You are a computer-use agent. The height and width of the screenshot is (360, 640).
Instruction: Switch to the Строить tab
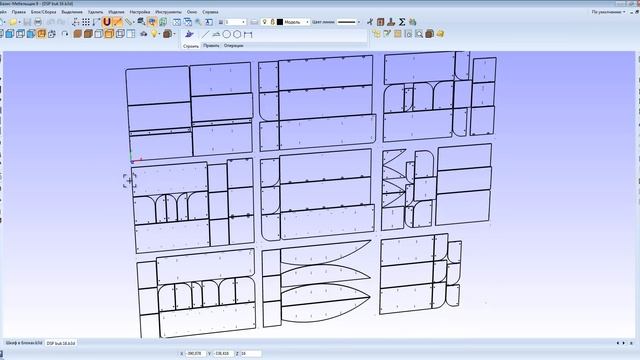pyautogui.click(x=191, y=46)
